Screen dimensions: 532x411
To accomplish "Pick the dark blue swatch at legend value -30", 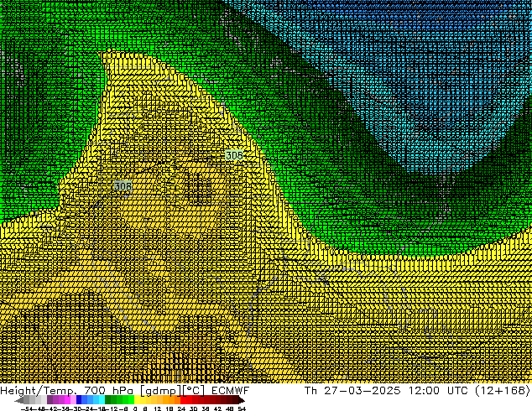I will tap(79, 399).
